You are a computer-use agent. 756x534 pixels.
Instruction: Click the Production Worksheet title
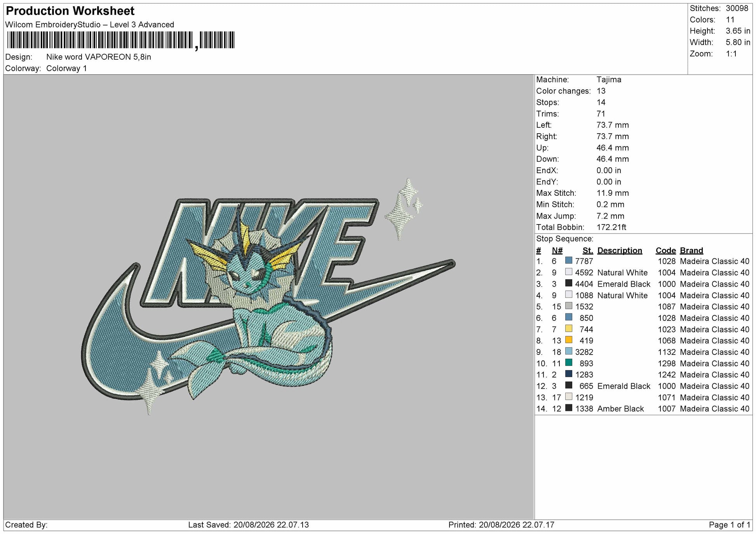click(70, 11)
